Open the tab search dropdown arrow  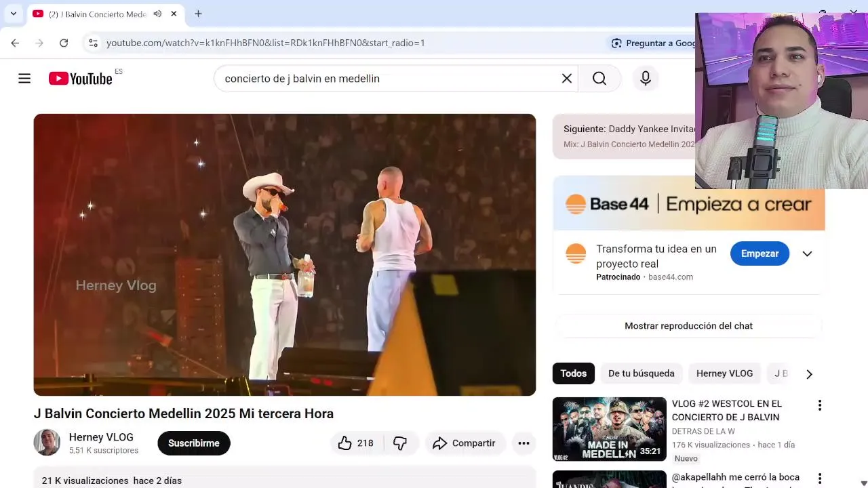(13, 14)
